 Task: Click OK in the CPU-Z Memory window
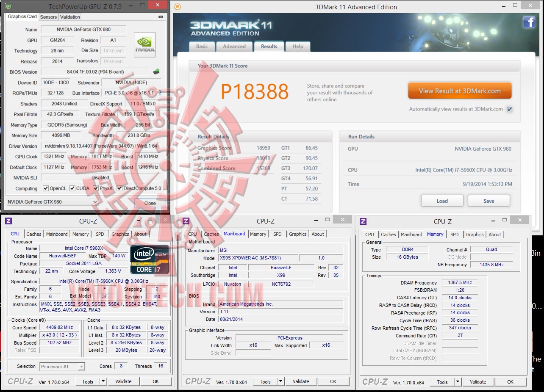point(511,381)
